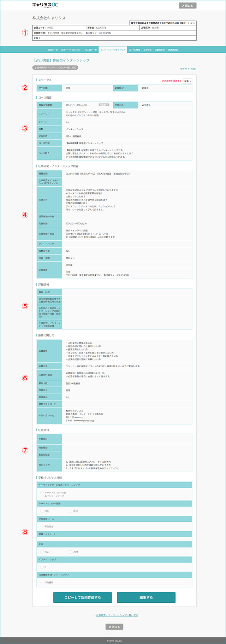The image size is (226, 644).
Task: Click the 処理状況 value 処理済
Action: coord(145,88)
